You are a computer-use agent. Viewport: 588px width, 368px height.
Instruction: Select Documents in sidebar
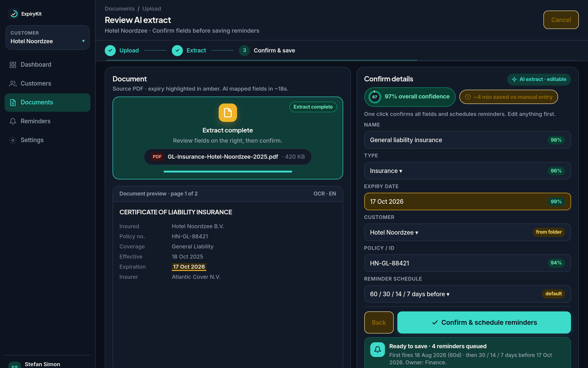(48, 103)
